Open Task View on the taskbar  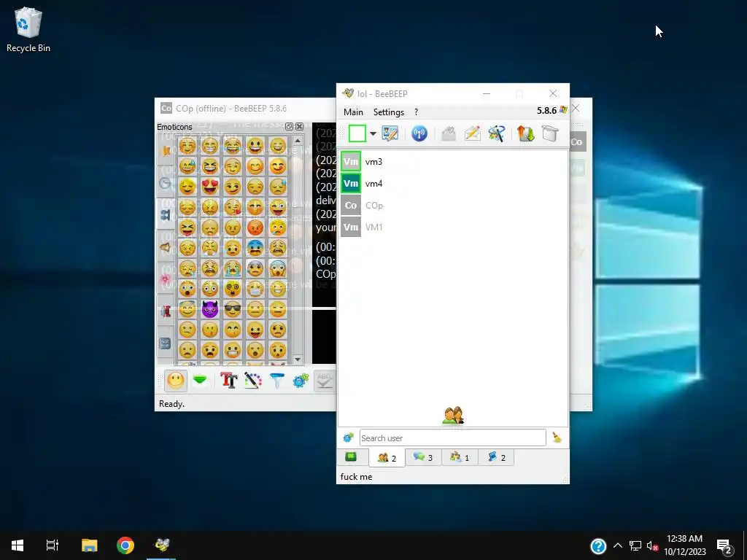53,545
